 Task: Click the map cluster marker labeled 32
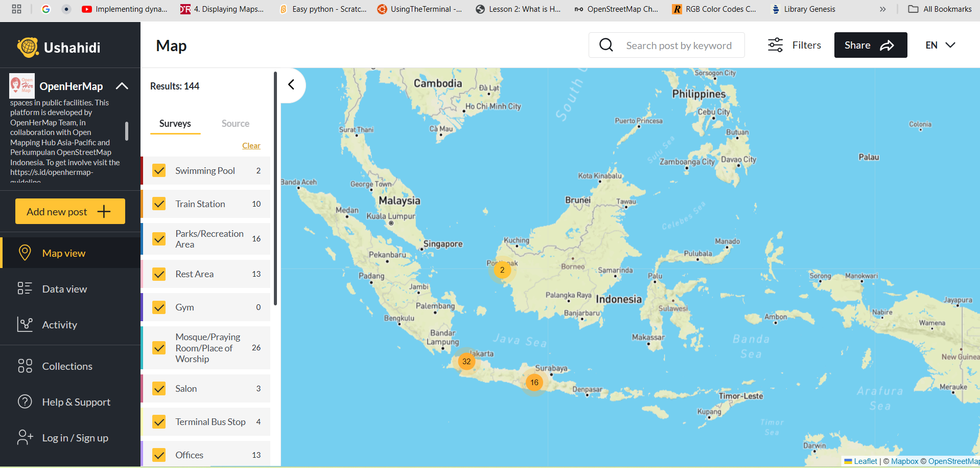tap(466, 361)
